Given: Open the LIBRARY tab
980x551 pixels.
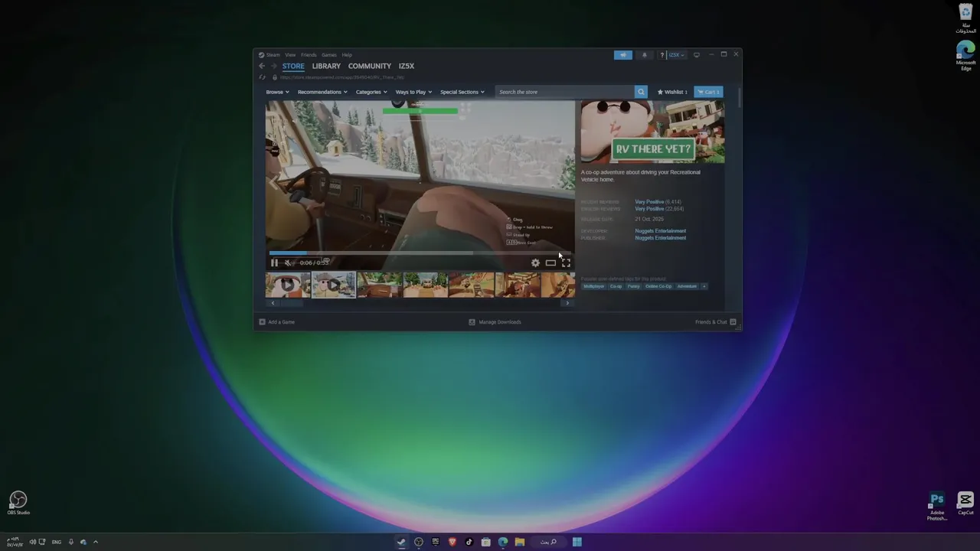Looking at the screenshot, I should tap(326, 66).
